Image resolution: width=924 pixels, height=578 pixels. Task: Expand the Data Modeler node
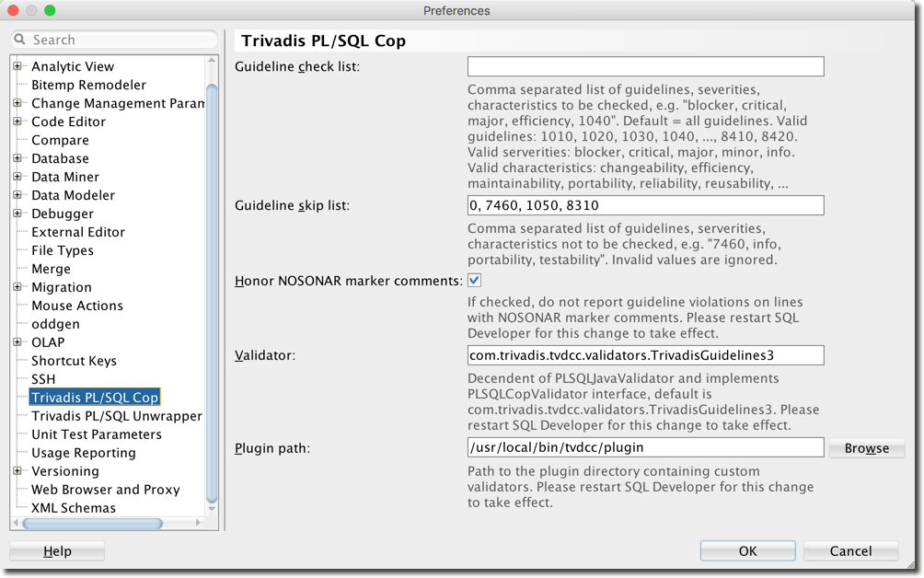tap(17, 195)
